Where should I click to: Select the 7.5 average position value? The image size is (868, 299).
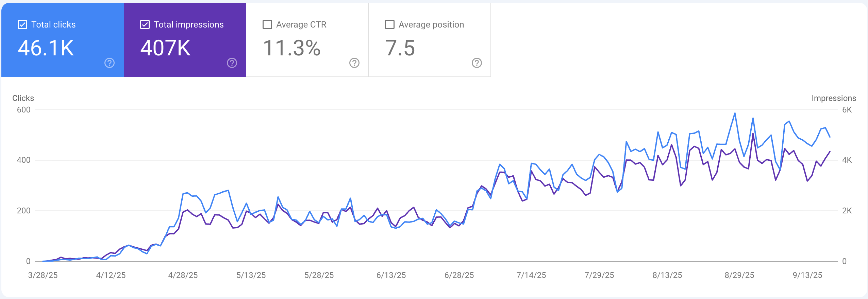[400, 48]
